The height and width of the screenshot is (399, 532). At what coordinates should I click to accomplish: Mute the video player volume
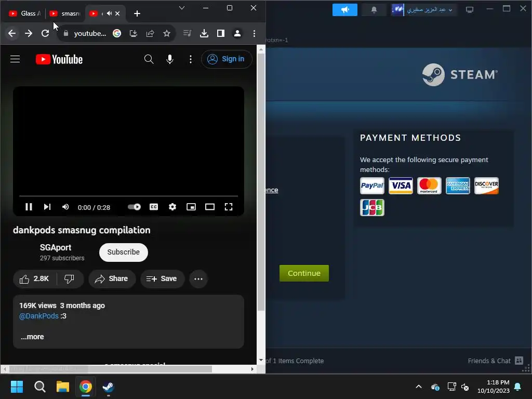tap(65, 207)
